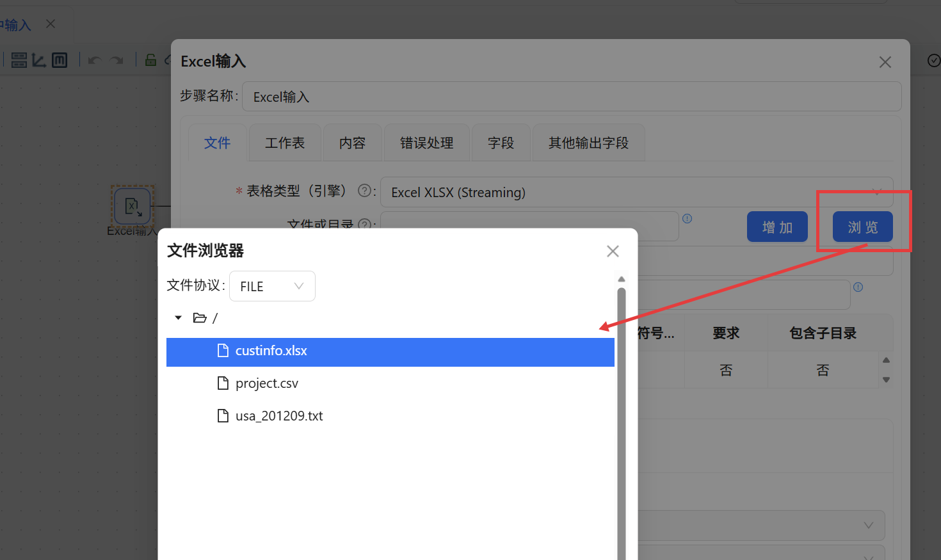Screen dimensions: 941x560
Task: Open the 文件协议 FILE dropdown
Action: tap(272, 286)
